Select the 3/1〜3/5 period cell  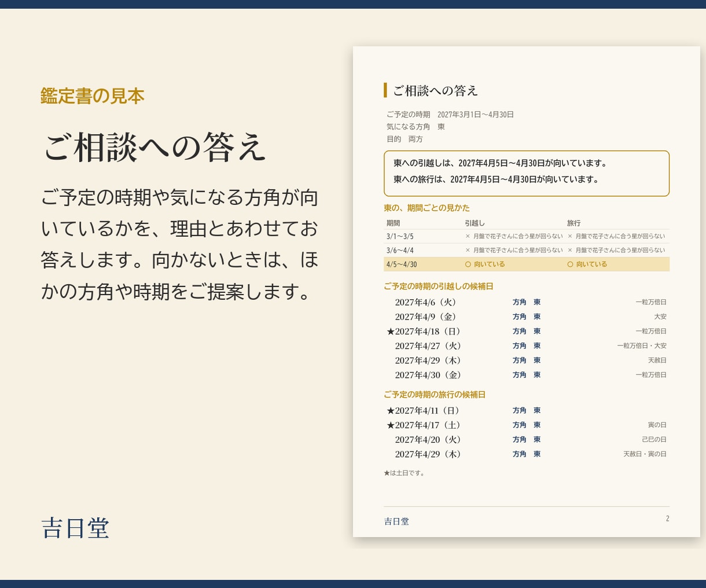(400, 236)
